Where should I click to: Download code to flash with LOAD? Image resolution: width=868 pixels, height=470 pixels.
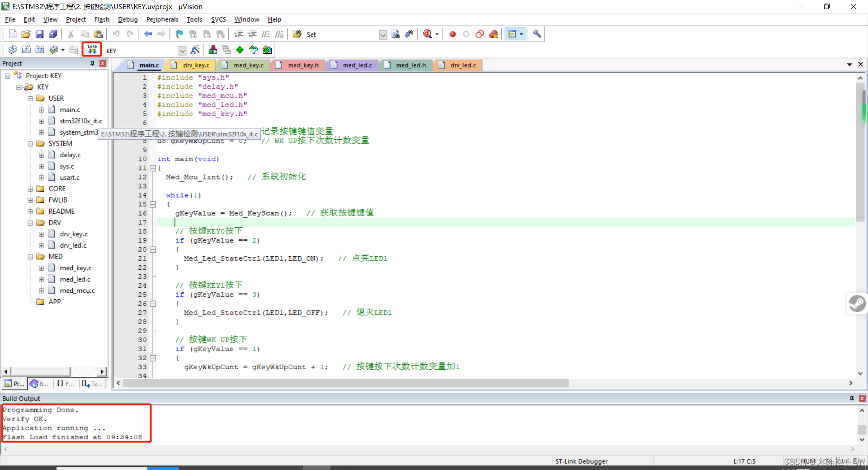(92, 49)
